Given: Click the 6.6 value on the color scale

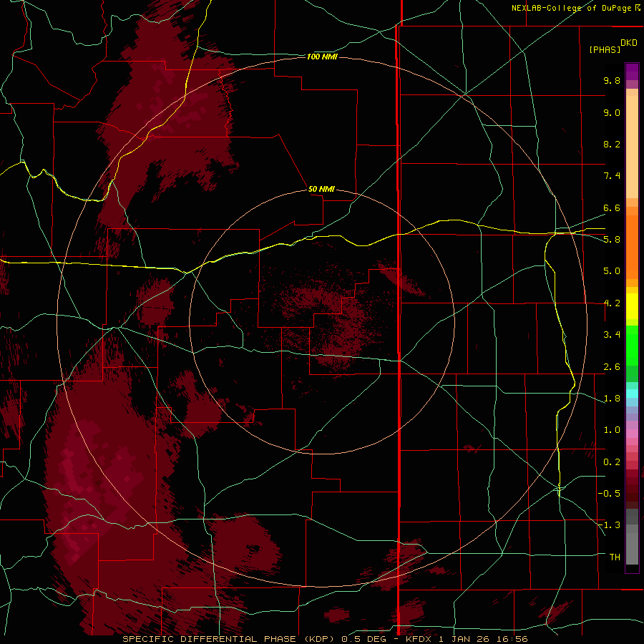Looking at the screenshot, I should (612, 208).
